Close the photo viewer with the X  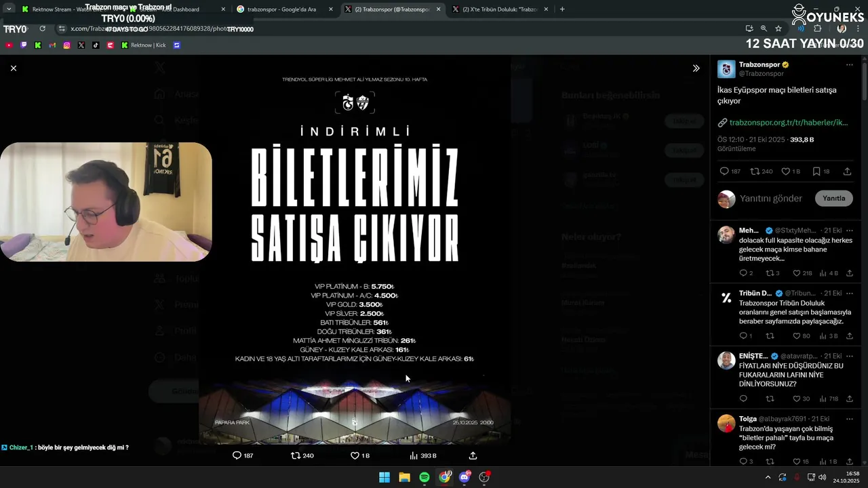click(14, 68)
